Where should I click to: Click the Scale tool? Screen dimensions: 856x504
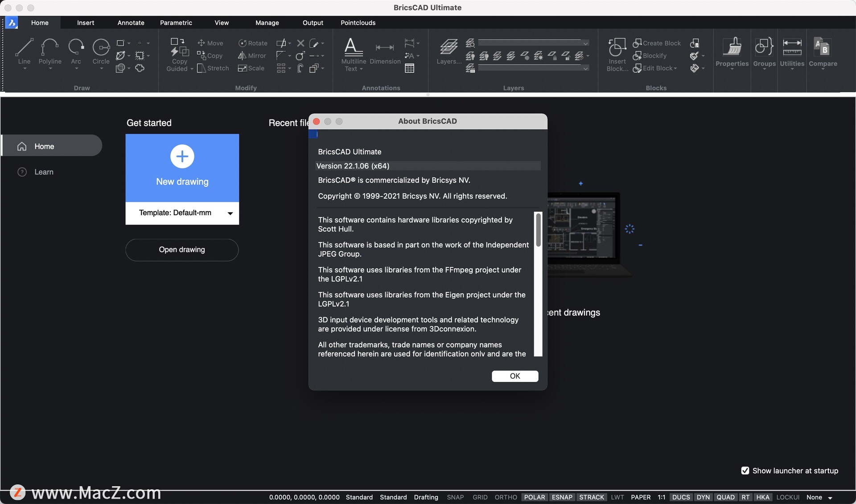pos(251,68)
